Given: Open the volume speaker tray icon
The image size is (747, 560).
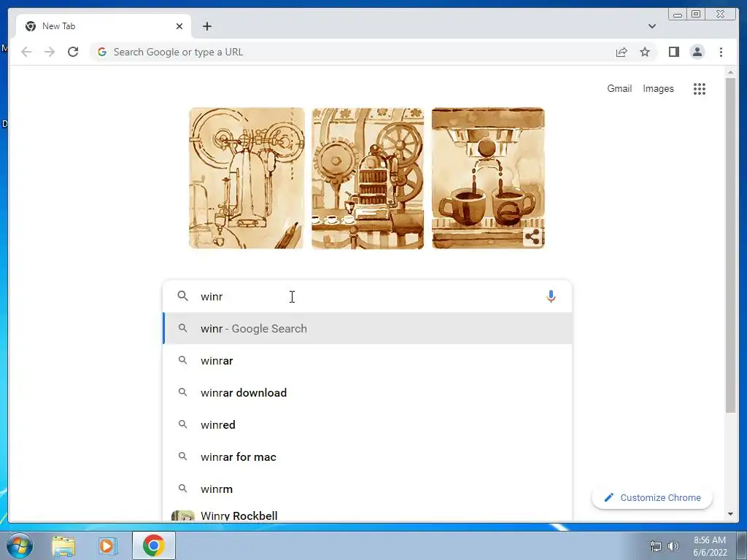Looking at the screenshot, I should 673,546.
